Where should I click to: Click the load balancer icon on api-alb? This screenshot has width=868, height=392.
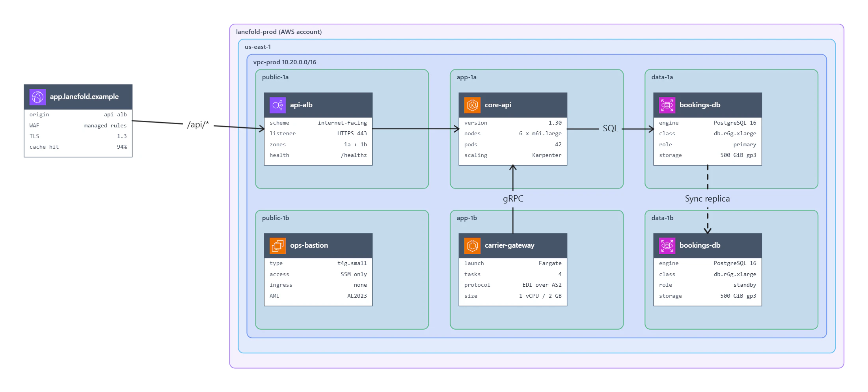click(x=278, y=105)
